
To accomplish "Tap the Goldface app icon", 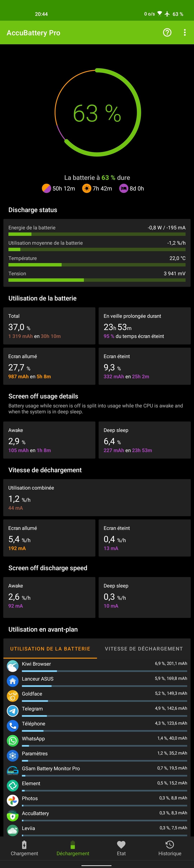I will pos(13,696).
